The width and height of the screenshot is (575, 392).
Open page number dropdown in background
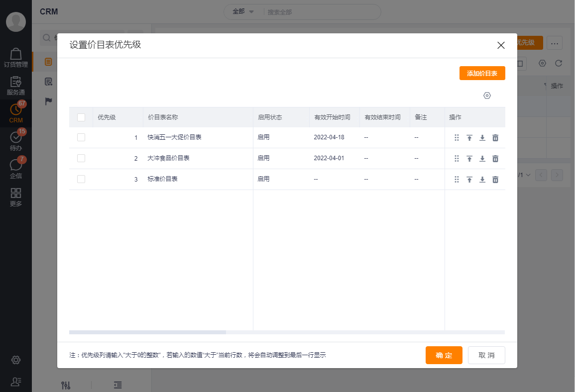[524, 175]
